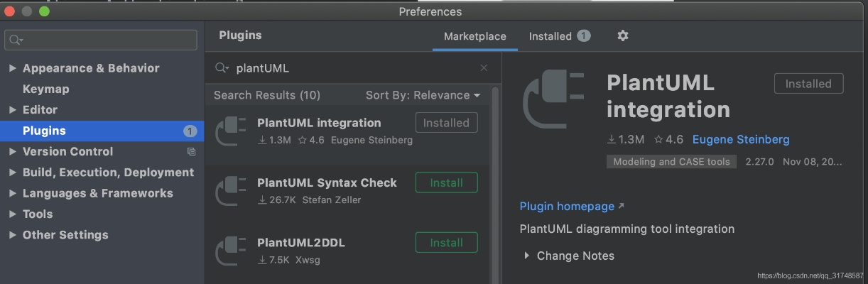Expand the Build, Execution, Deployment node
The width and height of the screenshot is (868, 284).
click(x=12, y=173)
